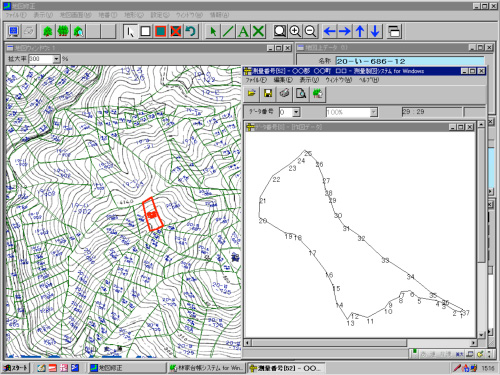Click the zoom out minus magnifier
The width and height of the screenshot is (500, 375).
click(311, 31)
